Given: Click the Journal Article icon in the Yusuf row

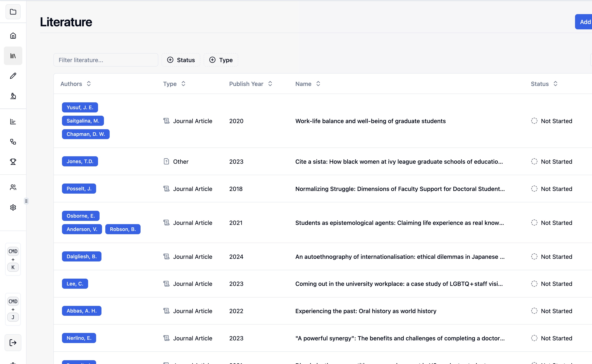Looking at the screenshot, I should (x=166, y=121).
